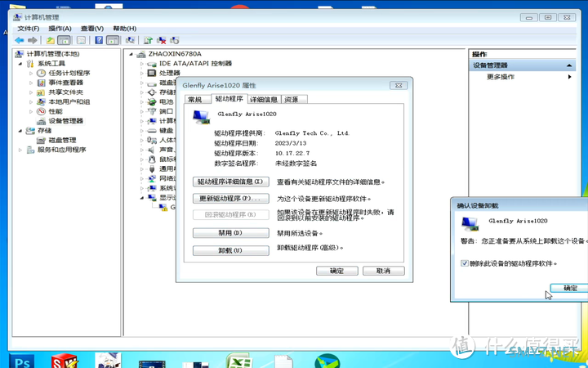Click 更新驱动程序(P)... button
Image resolution: width=588 pixels, height=368 pixels.
[231, 198]
